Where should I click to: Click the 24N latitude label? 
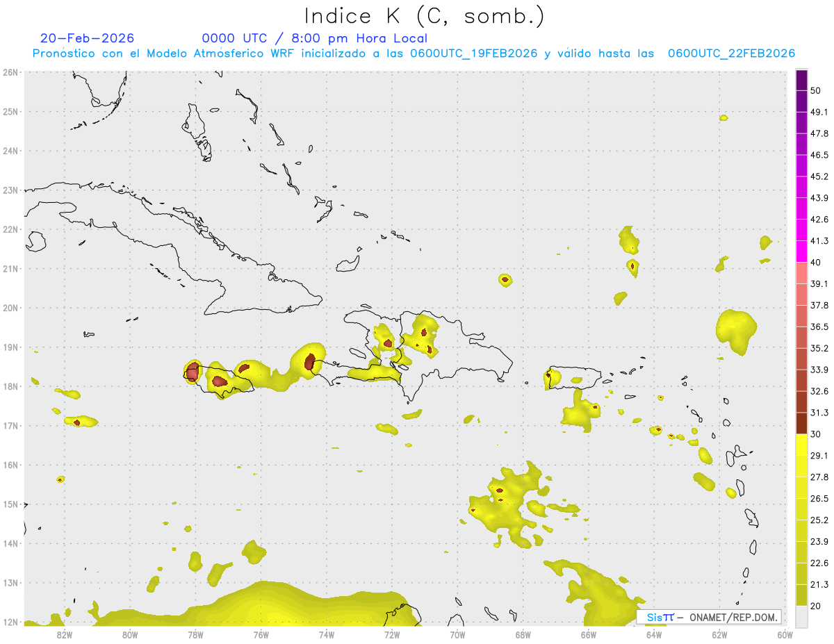(10, 151)
